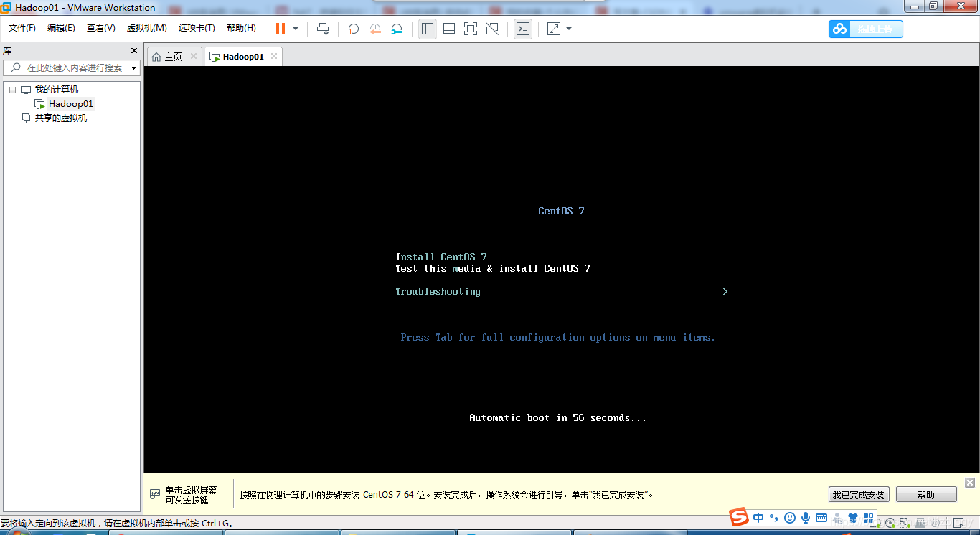Select Hadoop01 in the library tree
The height and width of the screenshot is (535, 980).
(70, 104)
